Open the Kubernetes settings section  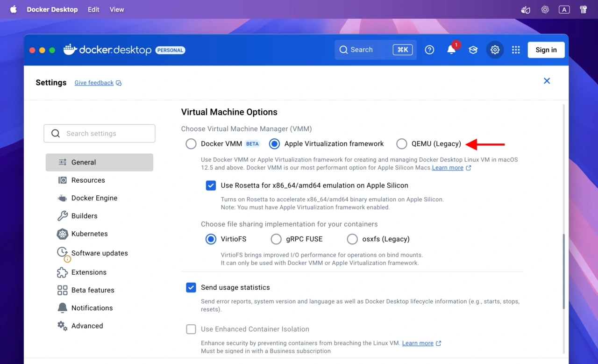89,234
